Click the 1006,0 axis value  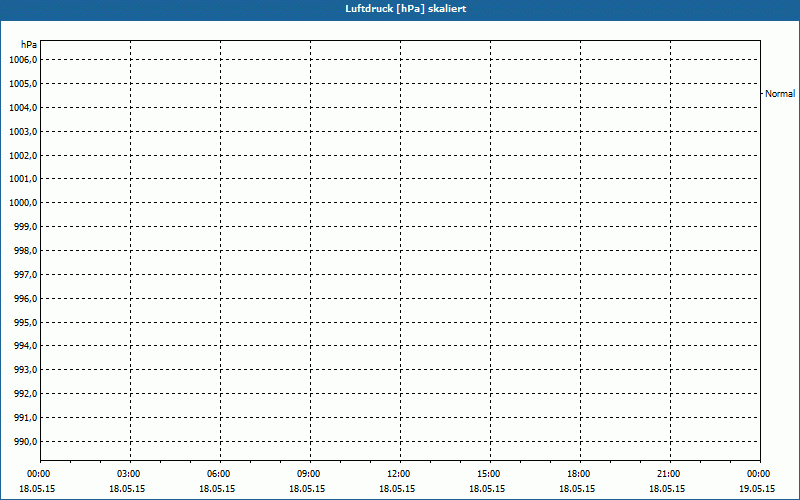pos(23,60)
